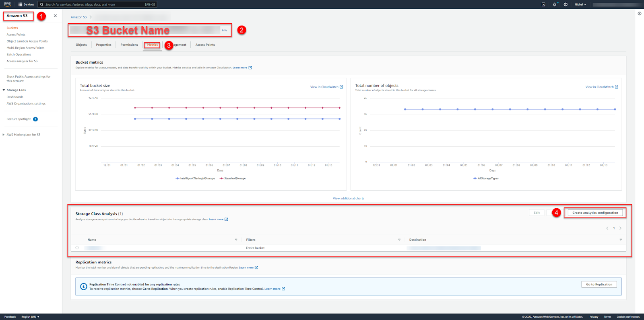Click the blue IntelligentTiering line data point on 01/13

[x=340, y=119]
